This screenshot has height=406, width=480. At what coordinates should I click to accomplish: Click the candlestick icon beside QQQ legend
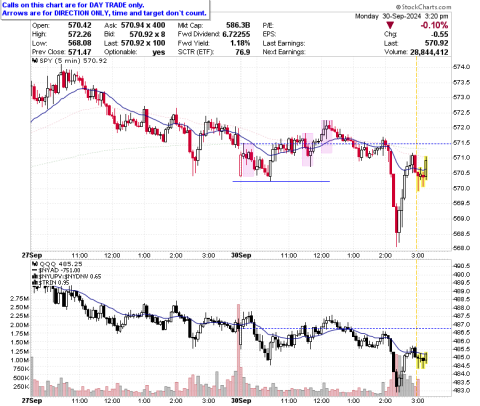tap(34, 264)
